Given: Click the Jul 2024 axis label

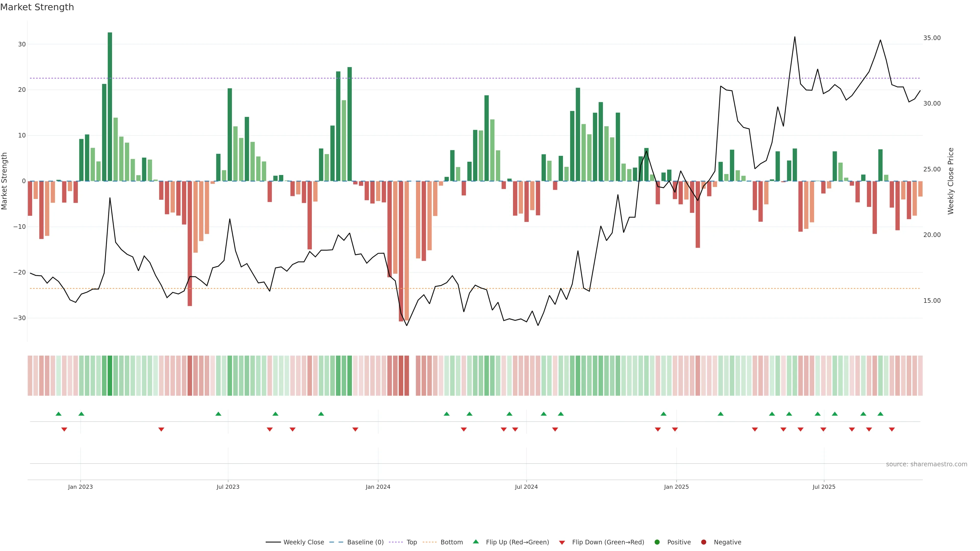Looking at the screenshot, I should point(526,487).
